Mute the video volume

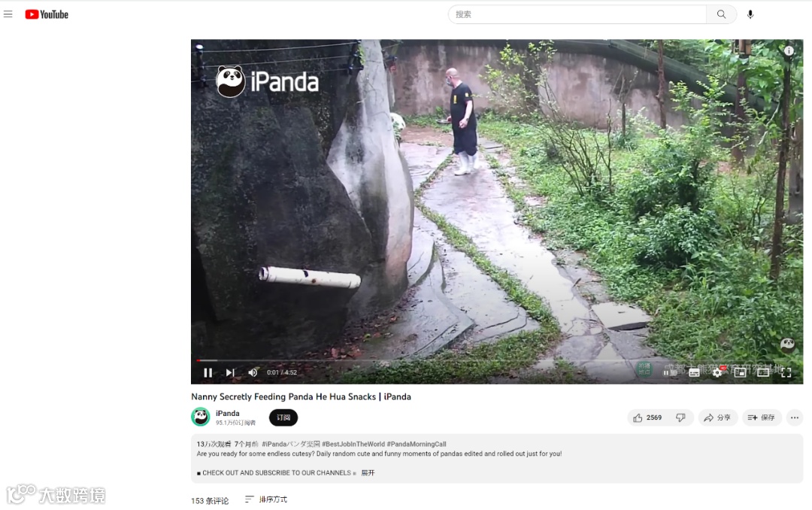coord(253,372)
